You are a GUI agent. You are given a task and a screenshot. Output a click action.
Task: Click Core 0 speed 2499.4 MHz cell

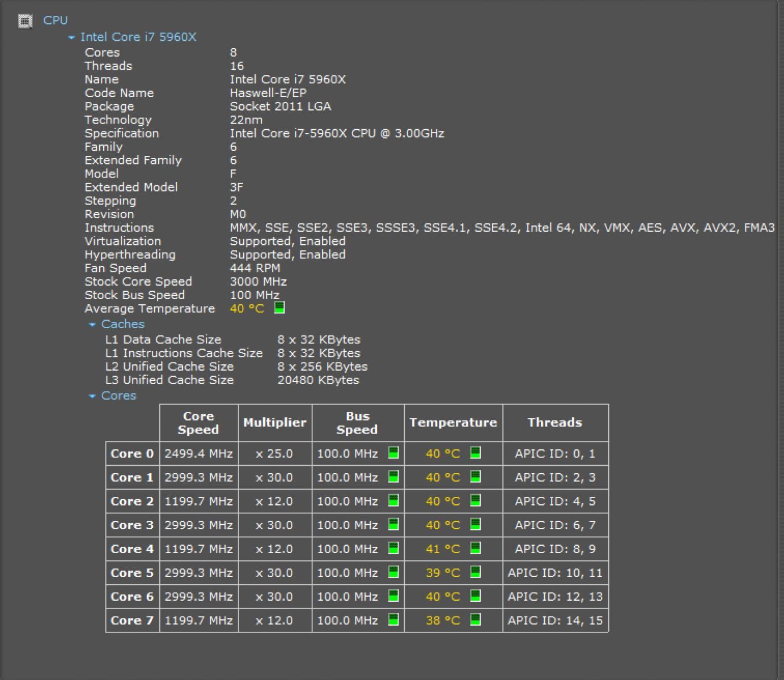coord(198,454)
